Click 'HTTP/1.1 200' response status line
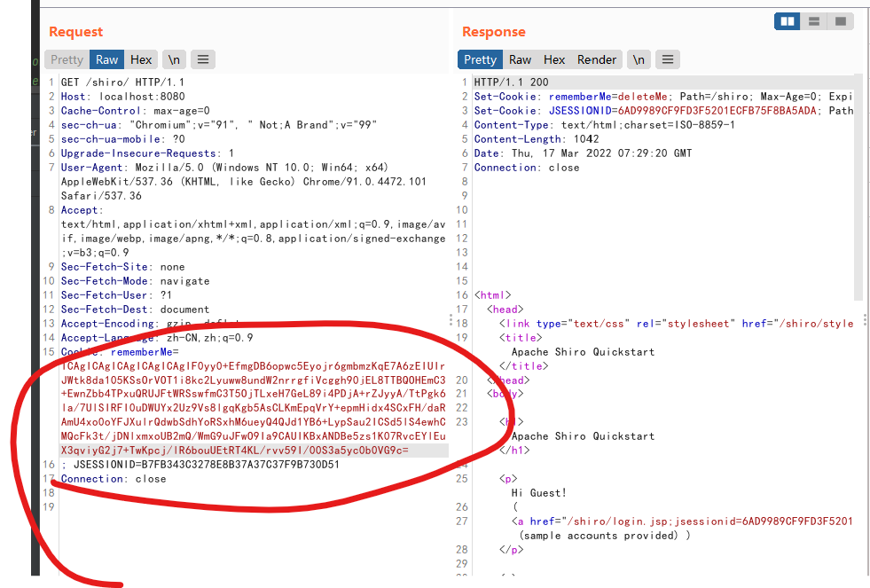The image size is (870, 588). [511, 82]
